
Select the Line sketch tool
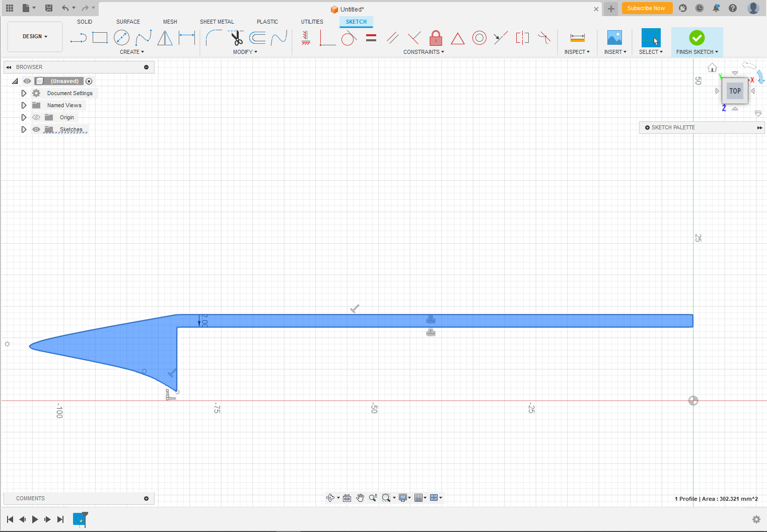(x=78, y=38)
